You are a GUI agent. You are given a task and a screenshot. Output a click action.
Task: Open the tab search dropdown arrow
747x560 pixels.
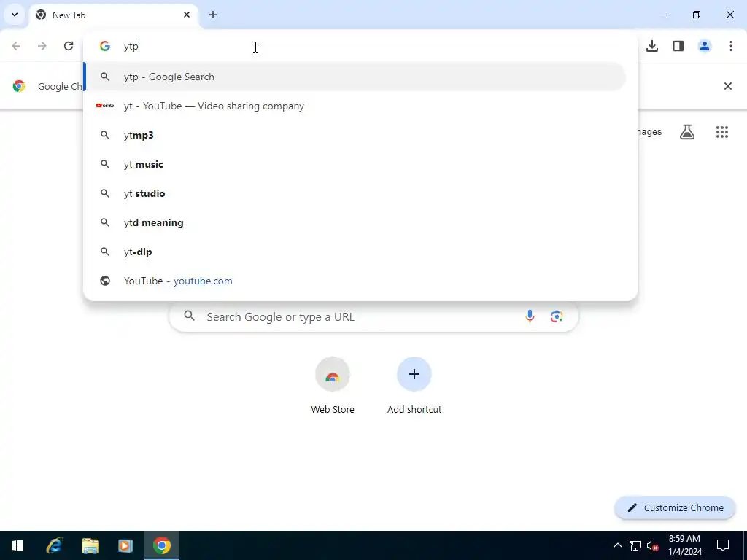tap(15, 15)
